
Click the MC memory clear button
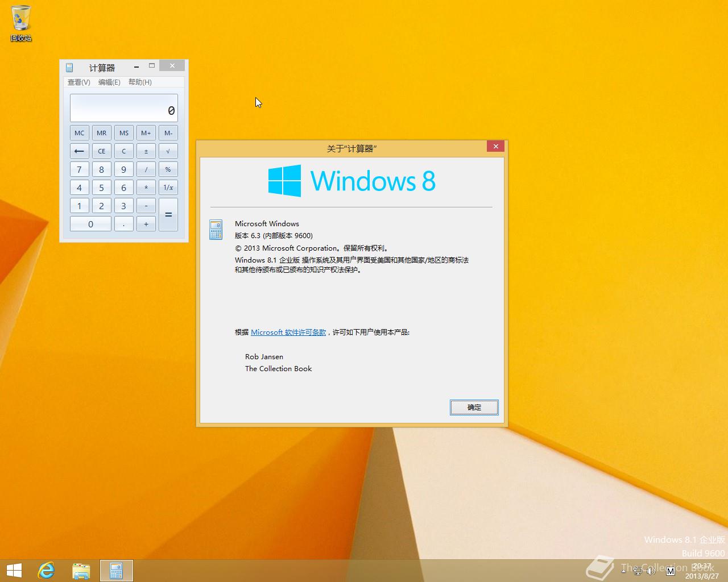pyautogui.click(x=79, y=133)
